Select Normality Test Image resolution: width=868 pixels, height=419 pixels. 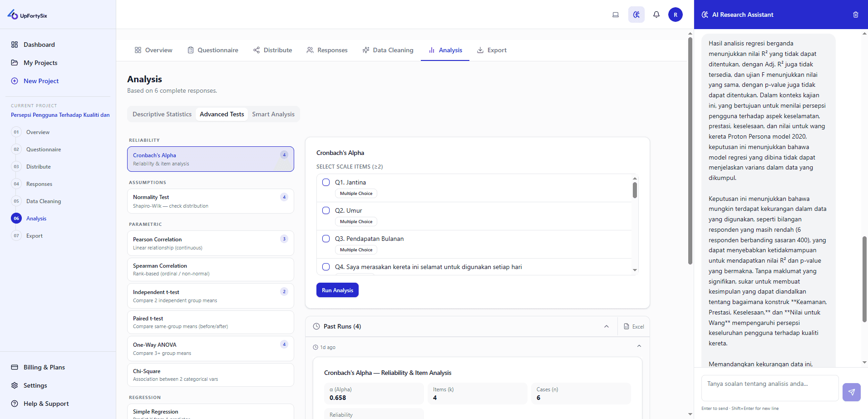(x=211, y=201)
